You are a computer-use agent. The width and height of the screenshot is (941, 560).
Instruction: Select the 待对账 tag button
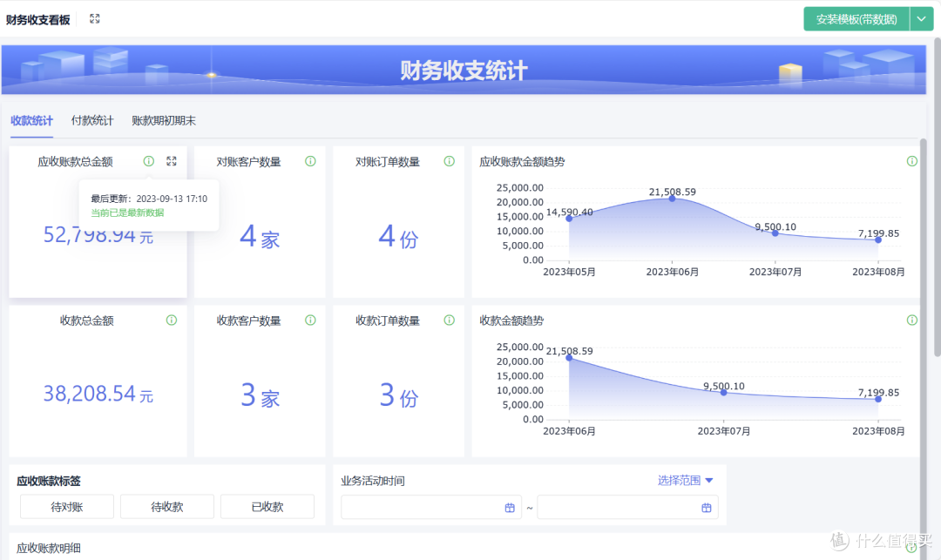click(67, 507)
